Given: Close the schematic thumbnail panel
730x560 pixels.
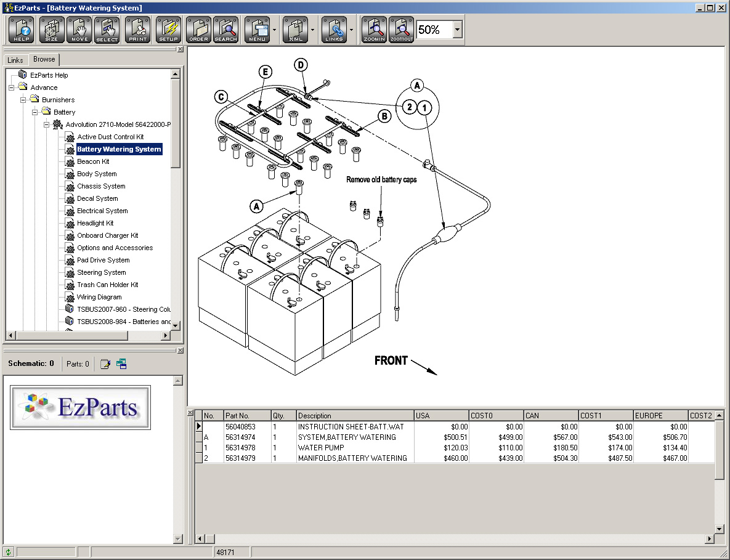Looking at the screenshot, I should point(180,351).
